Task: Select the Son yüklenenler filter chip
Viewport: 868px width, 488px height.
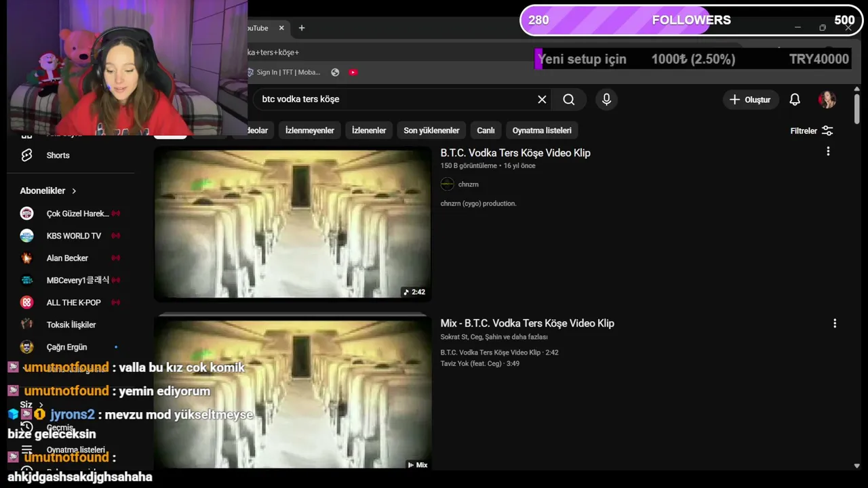Action: tap(431, 130)
